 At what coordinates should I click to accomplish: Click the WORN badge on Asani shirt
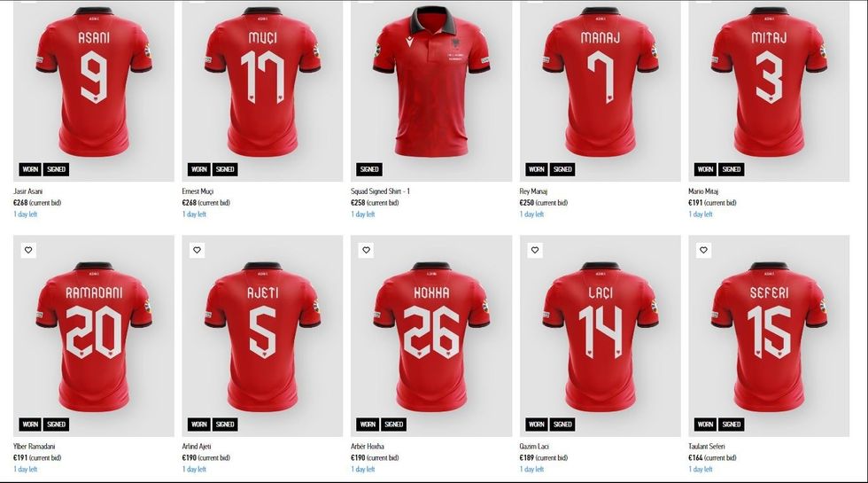(x=30, y=169)
